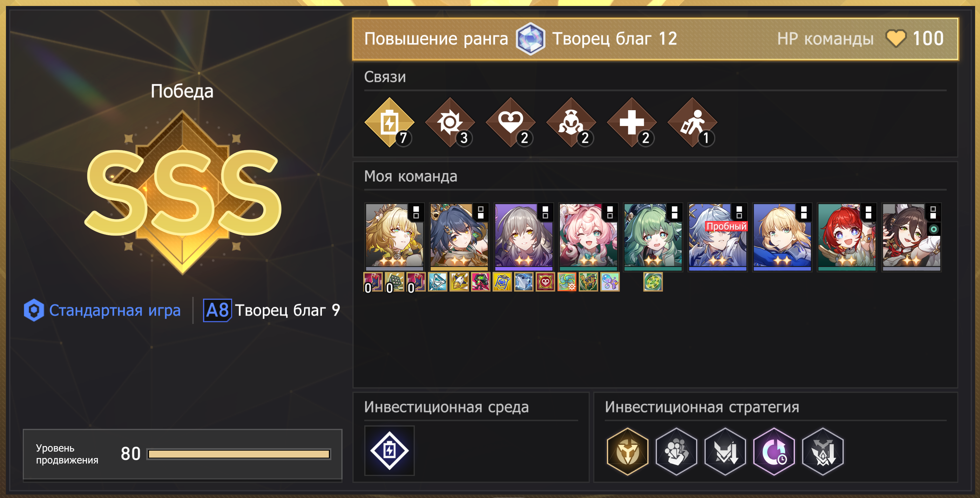Select the running figure bond icon
The height and width of the screenshot is (498, 980).
pyautogui.click(x=692, y=122)
